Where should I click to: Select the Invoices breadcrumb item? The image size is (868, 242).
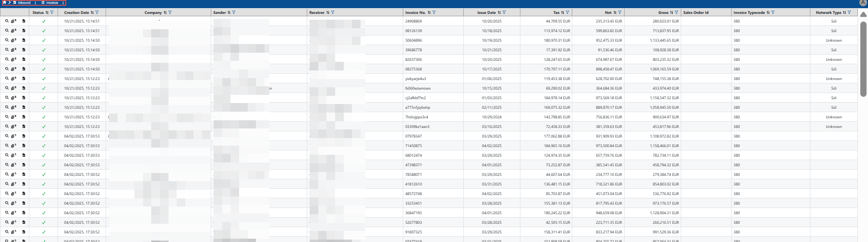point(52,3)
